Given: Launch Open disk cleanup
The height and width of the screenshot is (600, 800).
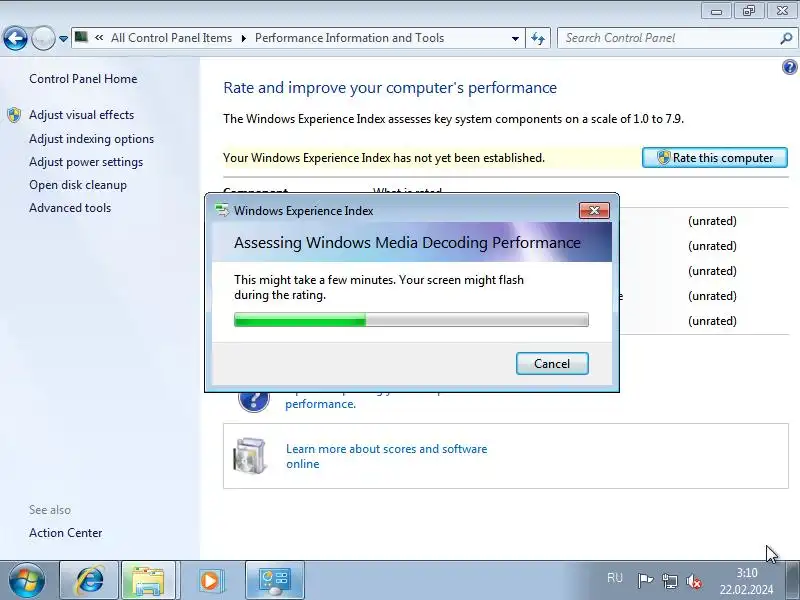Looking at the screenshot, I should pyautogui.click(x=78, y=185).
